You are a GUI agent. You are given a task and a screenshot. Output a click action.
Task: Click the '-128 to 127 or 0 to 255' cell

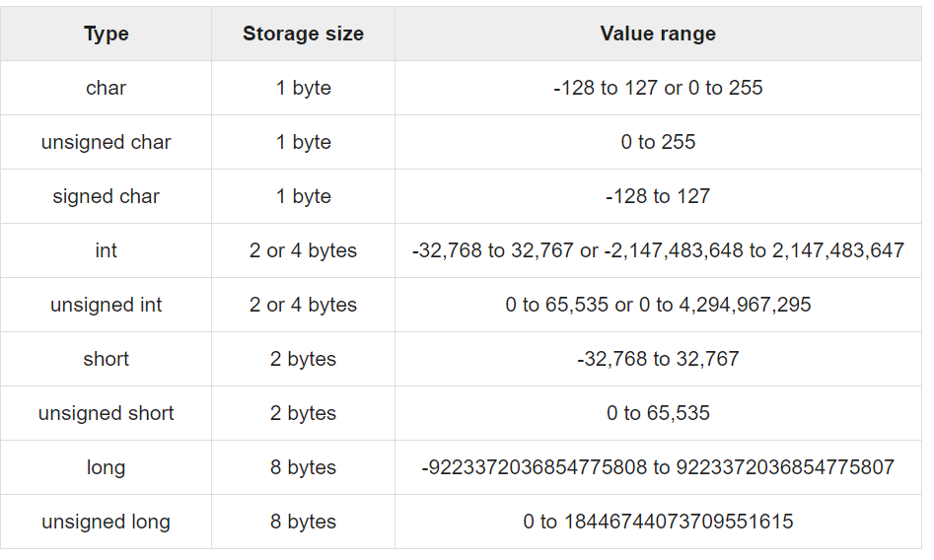pos(658,88)
